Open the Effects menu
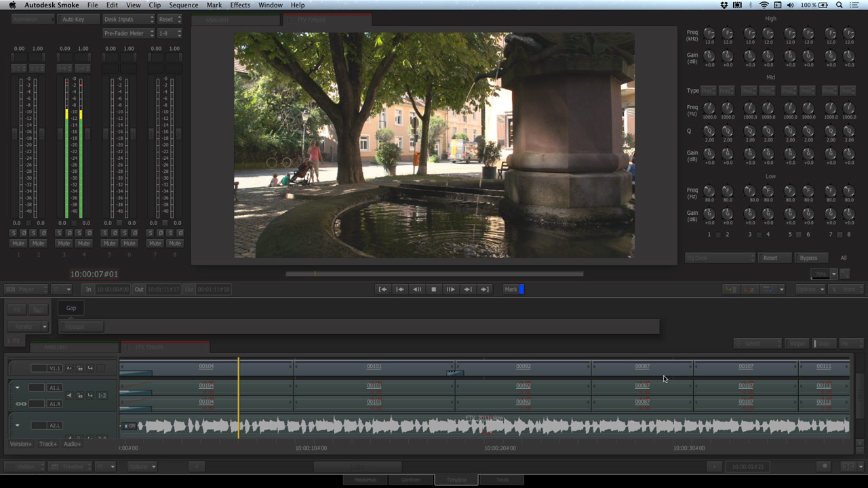Image resolution: width=868 pixels, height=488 pixels. point(240,5)
